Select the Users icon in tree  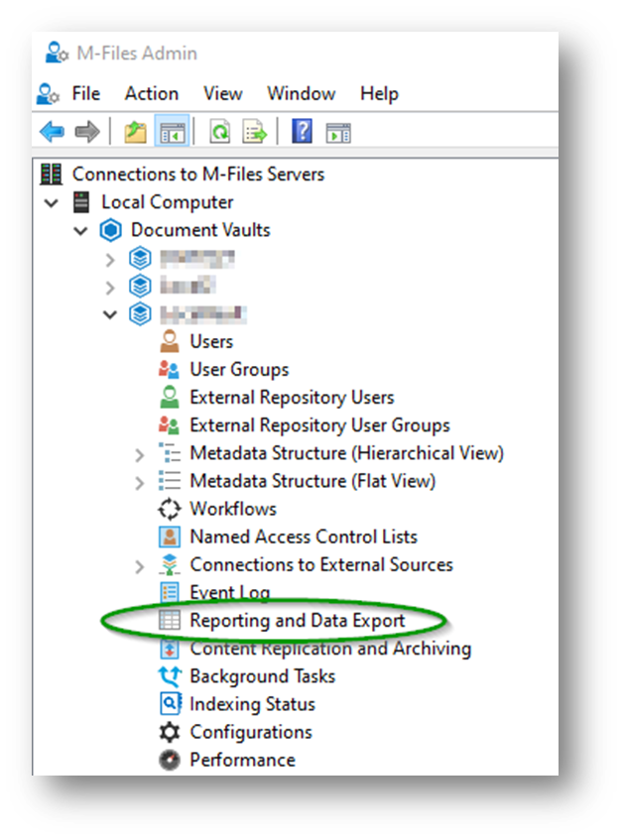point(170,342)
